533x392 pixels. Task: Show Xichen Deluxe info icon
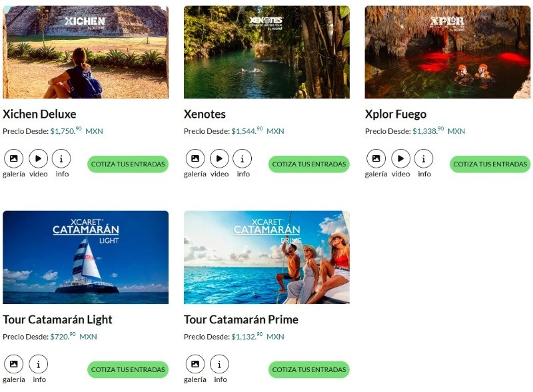[x=61, y=158]
